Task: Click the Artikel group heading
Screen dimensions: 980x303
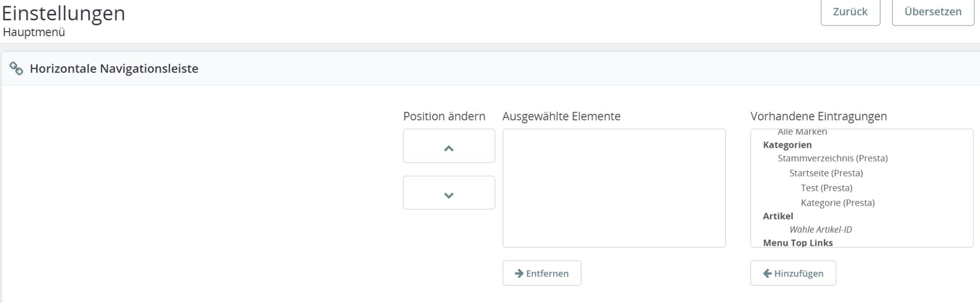Action: tap(778, 216)
